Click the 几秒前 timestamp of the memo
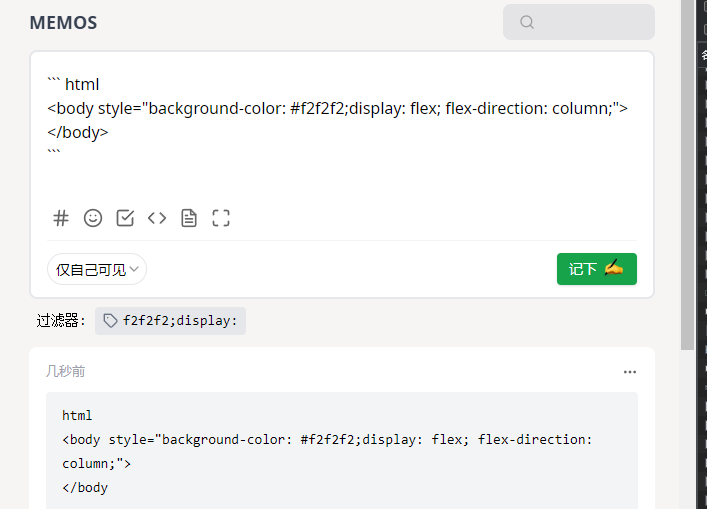The width and height of the screenshot is (707, 509). pos(65,371)
